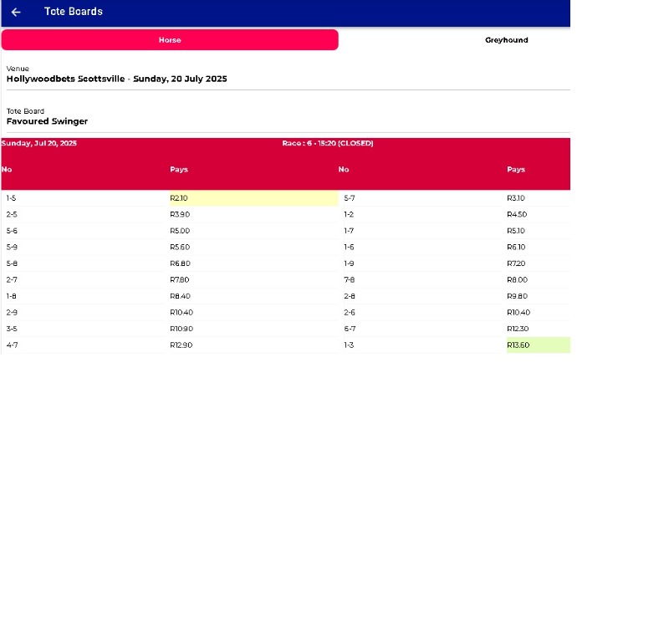Click the R12.90 payout for 4-7
The image size is (669, 644).
[181, 345]
